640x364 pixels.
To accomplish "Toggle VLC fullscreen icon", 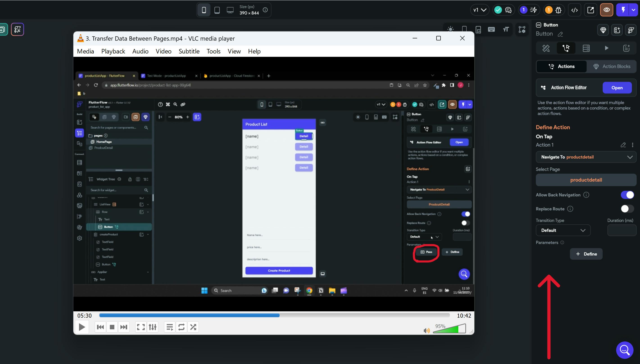I will click(141, 327).
